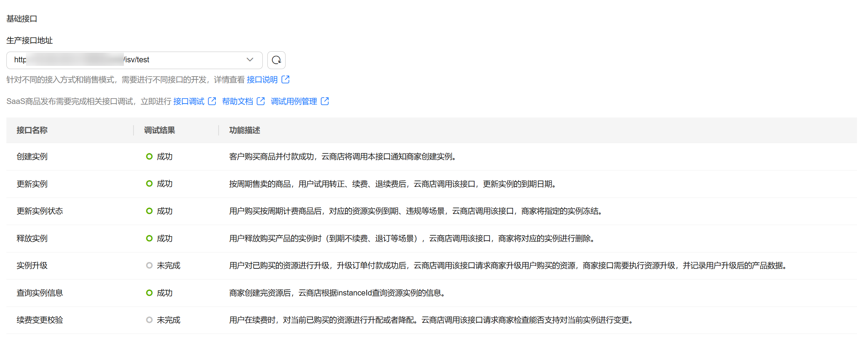Click the gray status circle for 实例升级
868x340 pixels.
(x=149, y=265)
